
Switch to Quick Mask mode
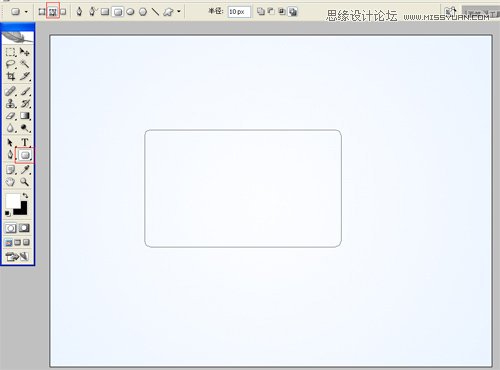click(24, 228)
